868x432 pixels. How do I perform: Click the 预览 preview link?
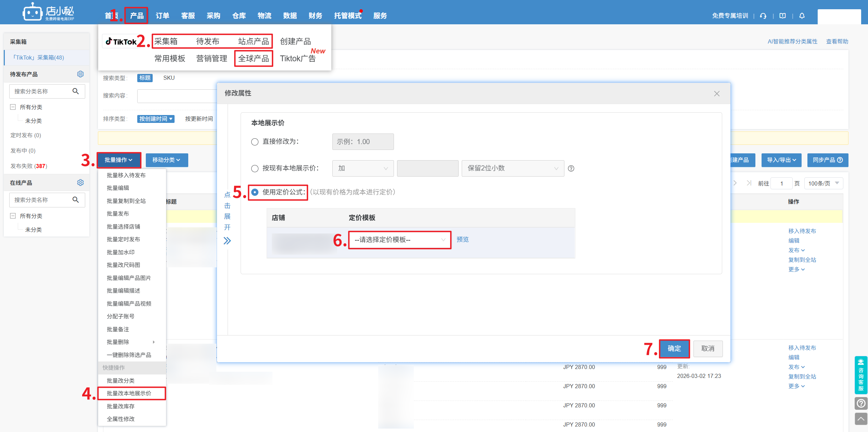click(x=462, y=240)
